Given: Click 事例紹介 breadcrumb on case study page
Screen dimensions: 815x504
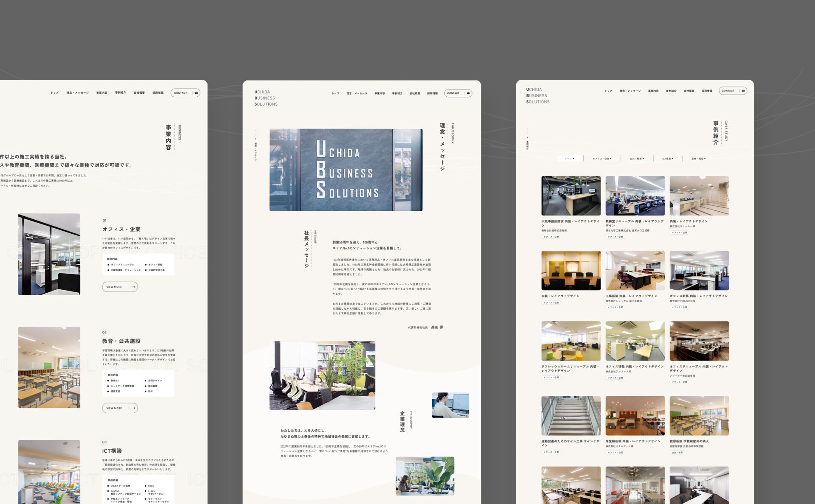Looking at the screenshot, I should click(x=527, y=146).
